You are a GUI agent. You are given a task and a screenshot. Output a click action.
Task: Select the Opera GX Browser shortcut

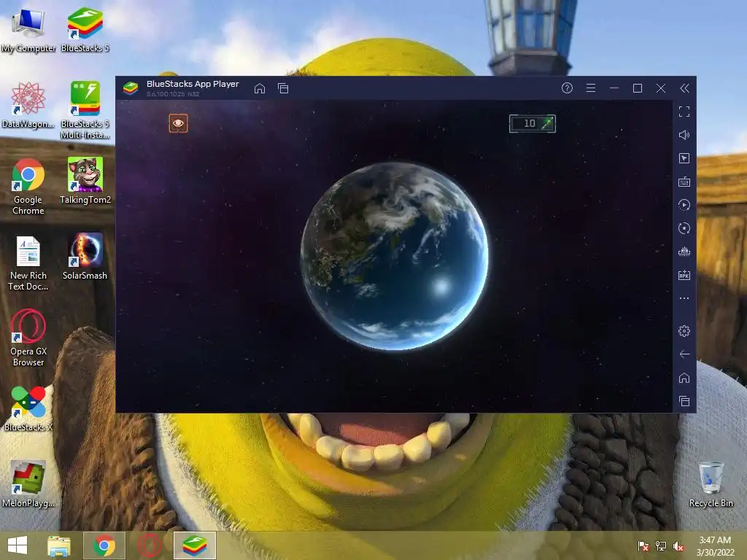pos(28,338)
